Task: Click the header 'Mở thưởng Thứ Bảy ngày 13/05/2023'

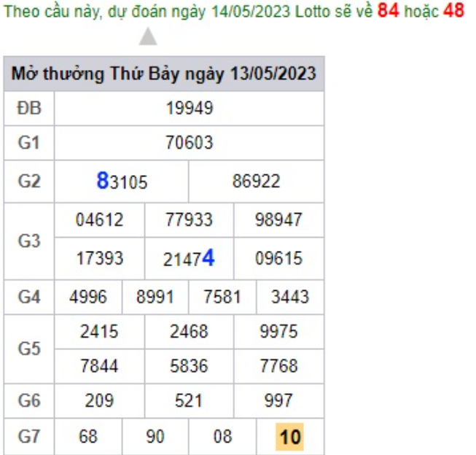Action: point(164,74)
